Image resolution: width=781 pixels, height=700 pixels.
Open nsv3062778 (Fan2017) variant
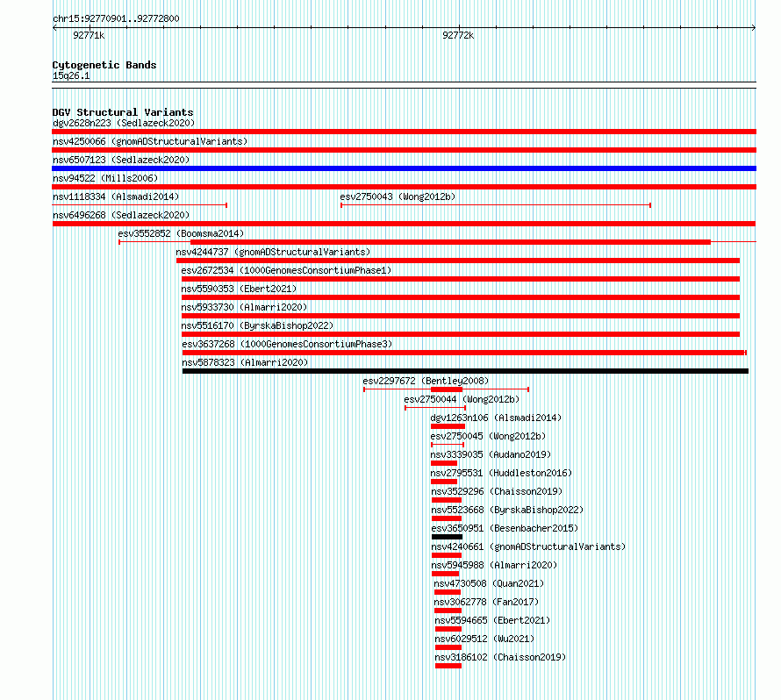coord(486,602)
